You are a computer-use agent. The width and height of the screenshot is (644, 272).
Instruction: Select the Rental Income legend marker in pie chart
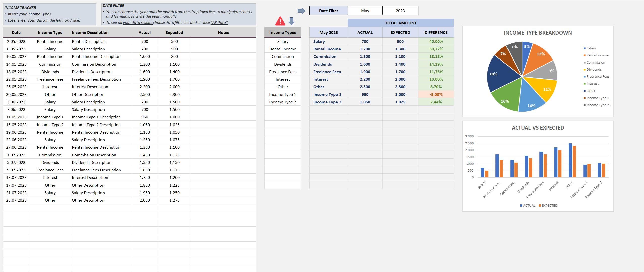point(585,55)
